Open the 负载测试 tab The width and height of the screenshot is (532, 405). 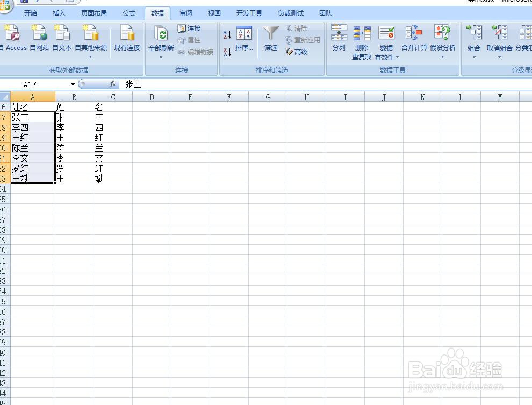point(291,13)
